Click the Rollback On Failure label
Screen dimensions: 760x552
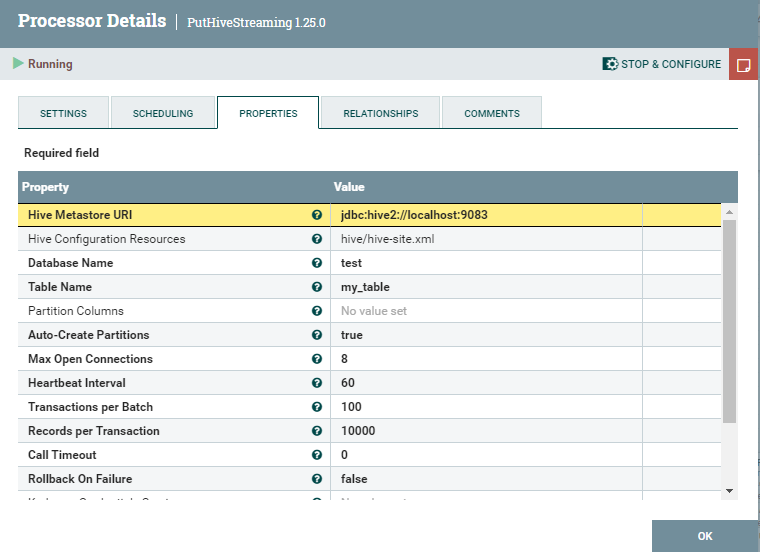[80, 479]
